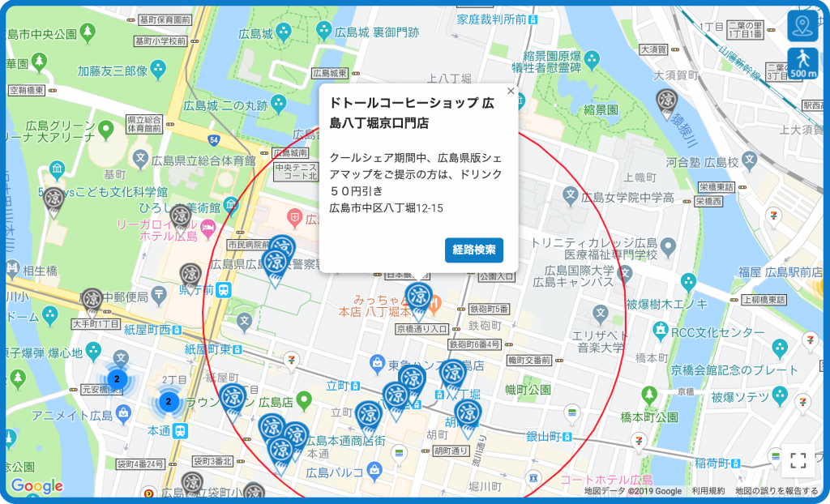Click the 広島城 landmark icon
Screen dimensions: 830x504
283,31
